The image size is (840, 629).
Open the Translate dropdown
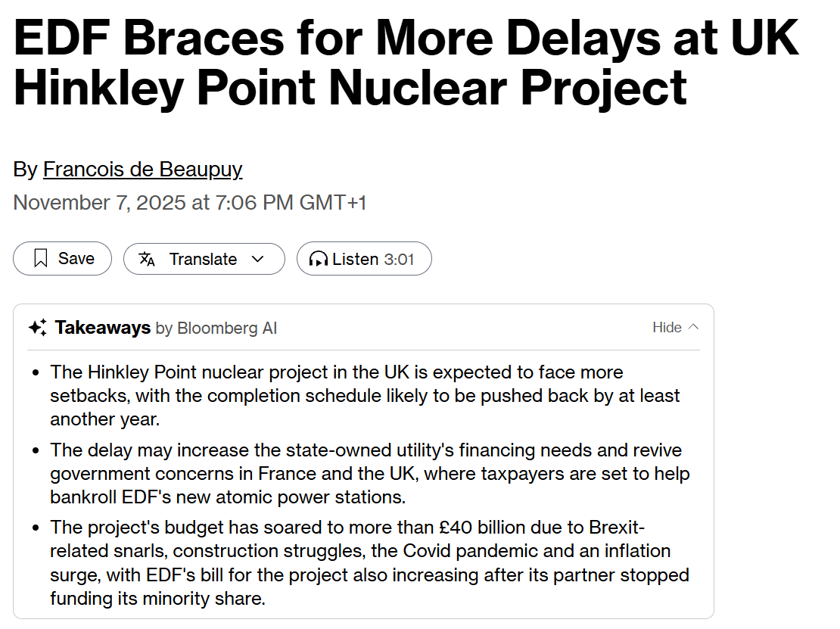tap(204, 258)
